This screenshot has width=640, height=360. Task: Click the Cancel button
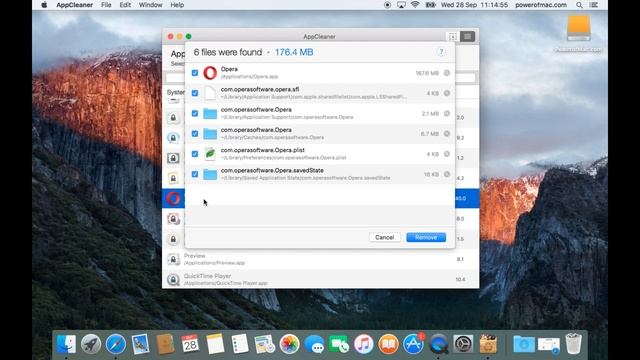384,237
